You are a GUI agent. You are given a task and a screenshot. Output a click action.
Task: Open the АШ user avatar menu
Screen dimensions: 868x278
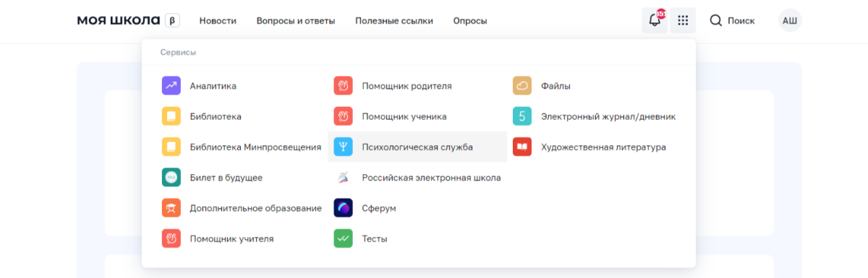(x=790, y=21)
